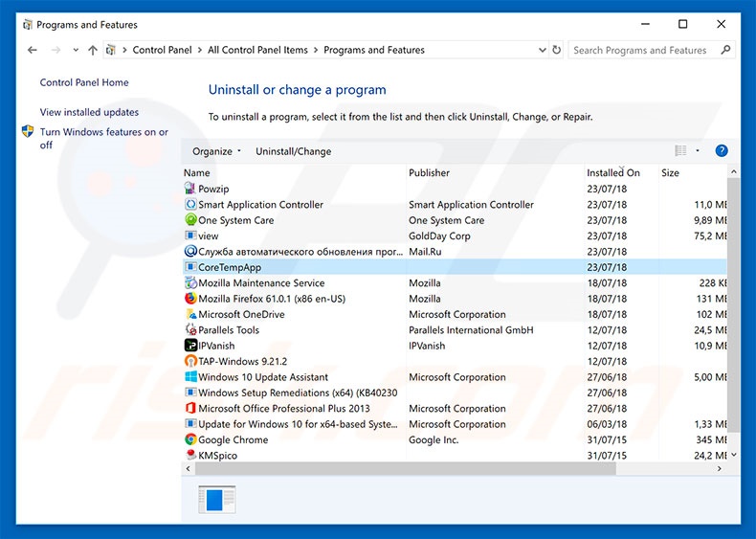Select the One System Care name
This screenshot has width=756, height=539.
coord(235,220)
